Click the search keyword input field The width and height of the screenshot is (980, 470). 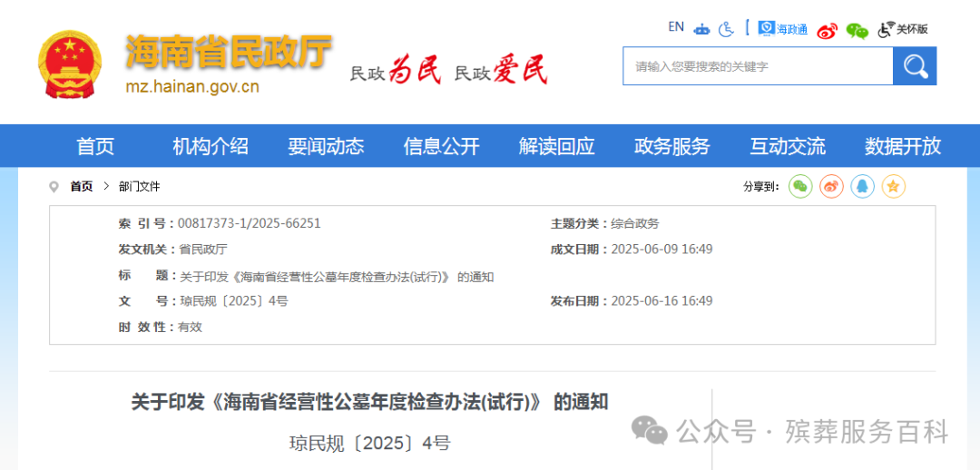click(x=758, y=66)
